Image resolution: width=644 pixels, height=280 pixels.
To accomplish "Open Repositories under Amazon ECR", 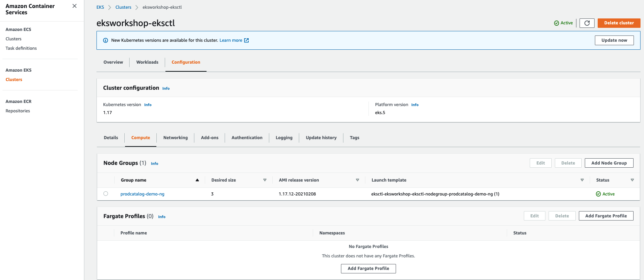I will (x=18, y=111).
